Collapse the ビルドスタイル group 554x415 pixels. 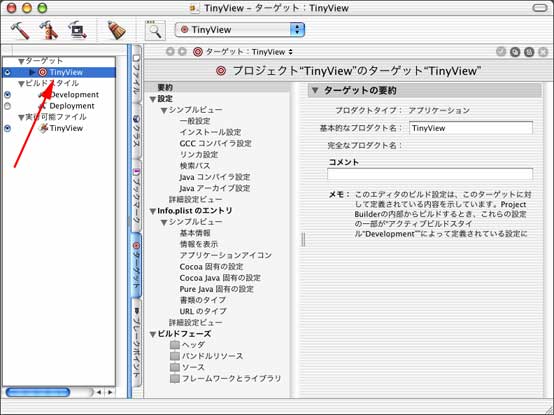point(21,84)
